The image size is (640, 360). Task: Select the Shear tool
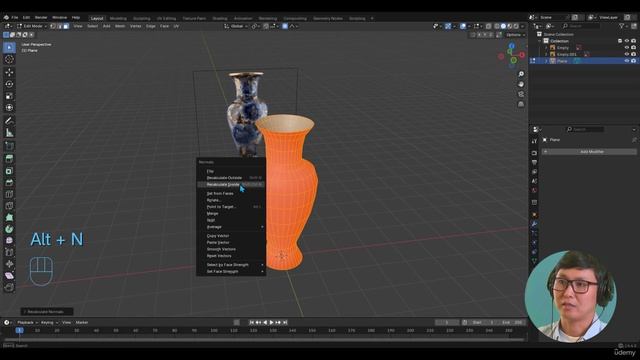9,276
